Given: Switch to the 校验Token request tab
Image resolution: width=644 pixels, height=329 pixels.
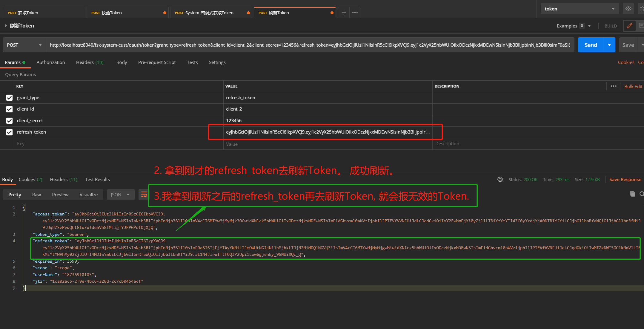Looking at the screenshot, I should click(x=127, y=13).
